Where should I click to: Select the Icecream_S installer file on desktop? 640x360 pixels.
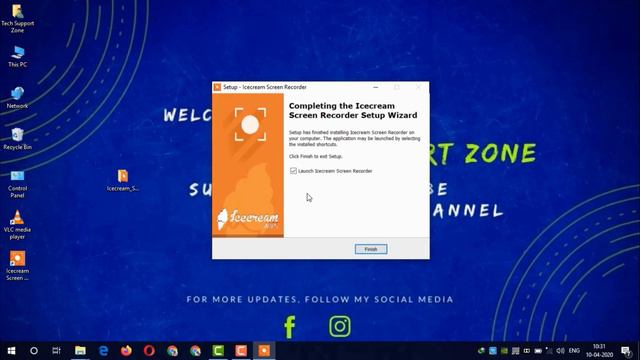point(122,180)
